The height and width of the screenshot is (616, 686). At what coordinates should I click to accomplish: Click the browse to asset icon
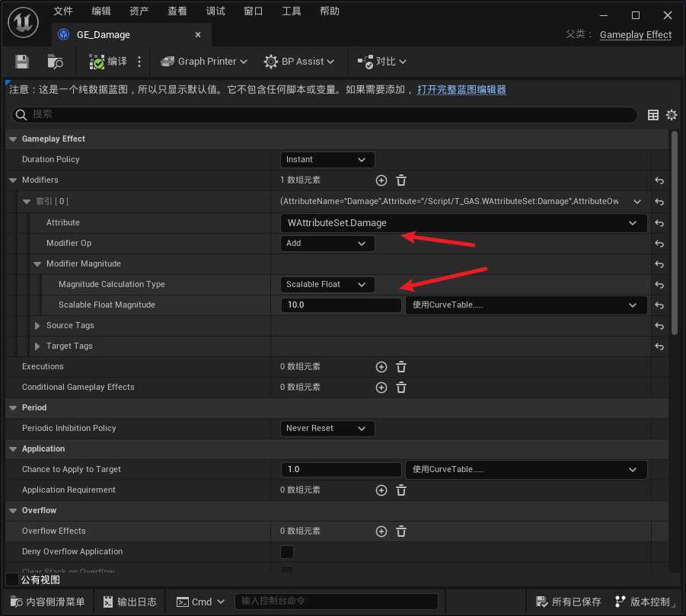[55, 62]
